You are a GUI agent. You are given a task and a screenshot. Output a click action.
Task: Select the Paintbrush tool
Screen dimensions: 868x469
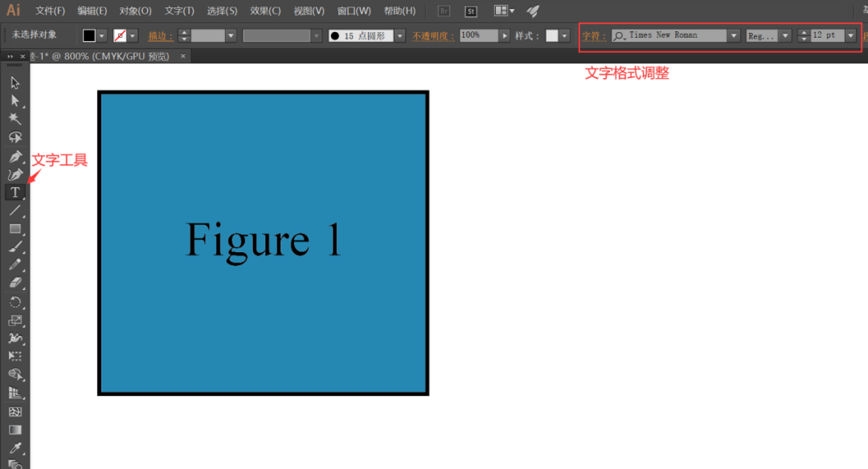(15, 247)
